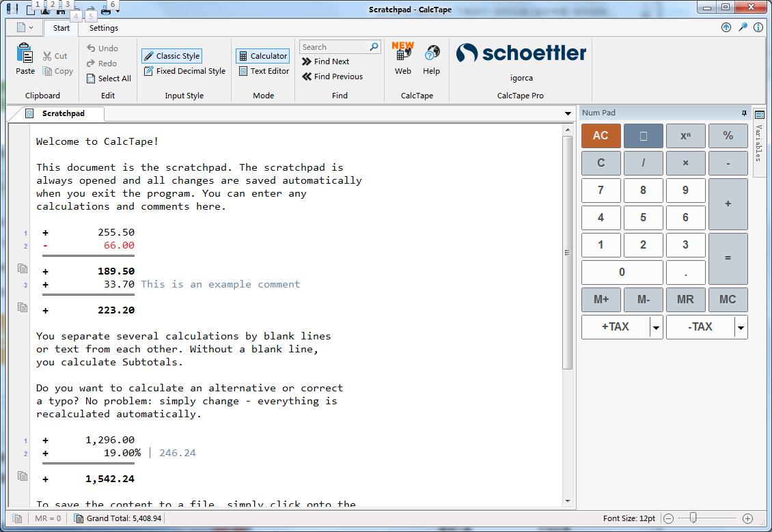Open the -TAX rate dropdown
The image size is (772, 532).
(x=740, y=326)
